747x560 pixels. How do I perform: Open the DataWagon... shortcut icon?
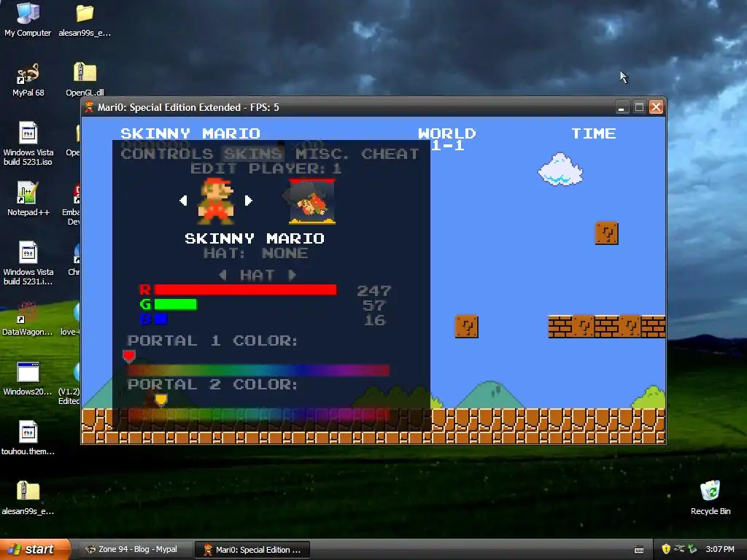(28, 318)
